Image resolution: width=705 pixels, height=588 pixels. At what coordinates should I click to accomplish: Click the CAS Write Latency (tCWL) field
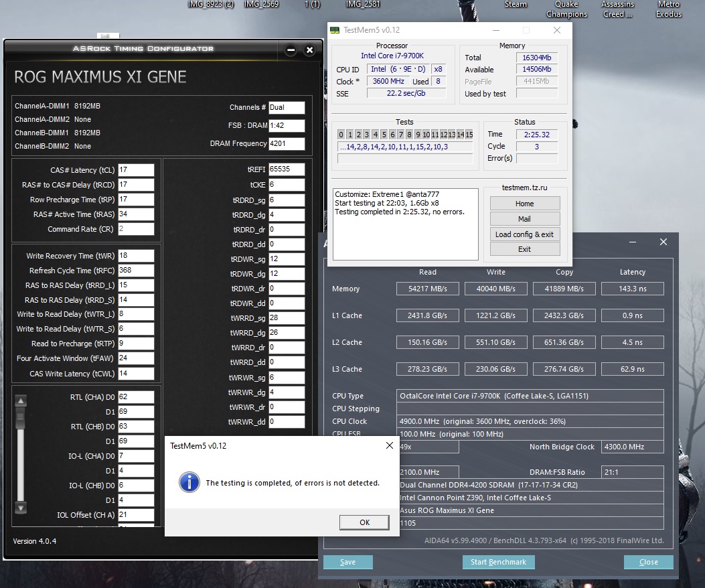(x=136, y=374)
